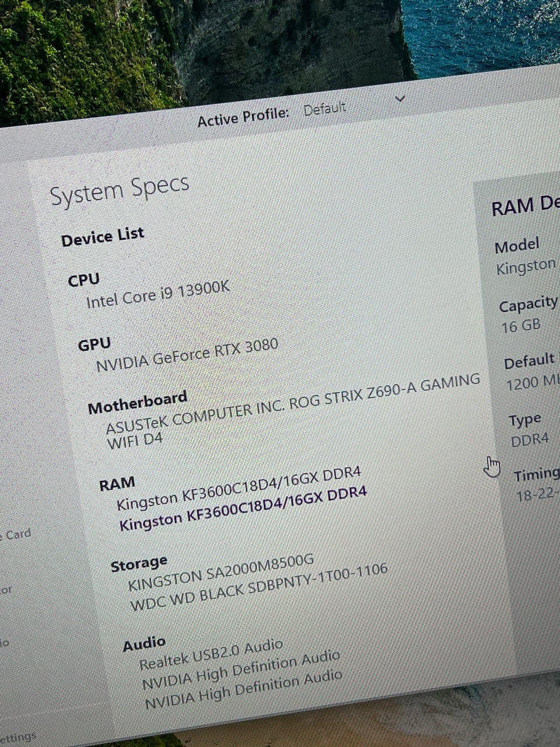The image size is (560, 747).
Task: Select the Intel Core i9 13900K entry
Action: coord(158,295)
